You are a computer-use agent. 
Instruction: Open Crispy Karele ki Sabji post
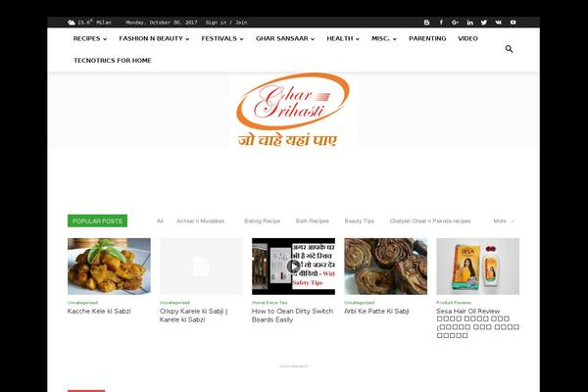click(x=193, y=316)
